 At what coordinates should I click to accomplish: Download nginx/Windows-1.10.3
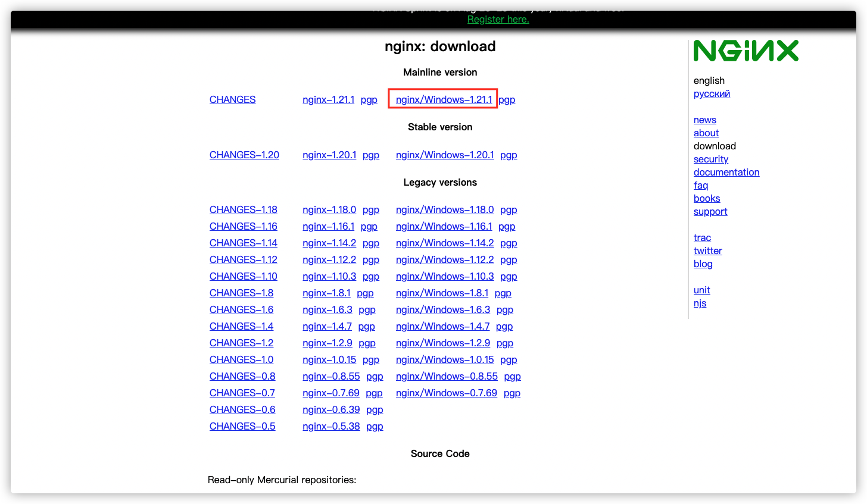(445, 277)
